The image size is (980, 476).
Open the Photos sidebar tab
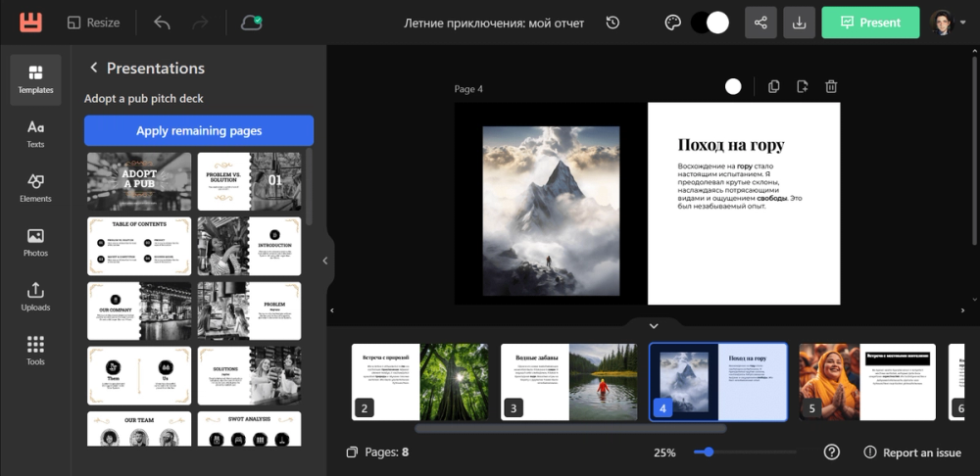point(35,243)
